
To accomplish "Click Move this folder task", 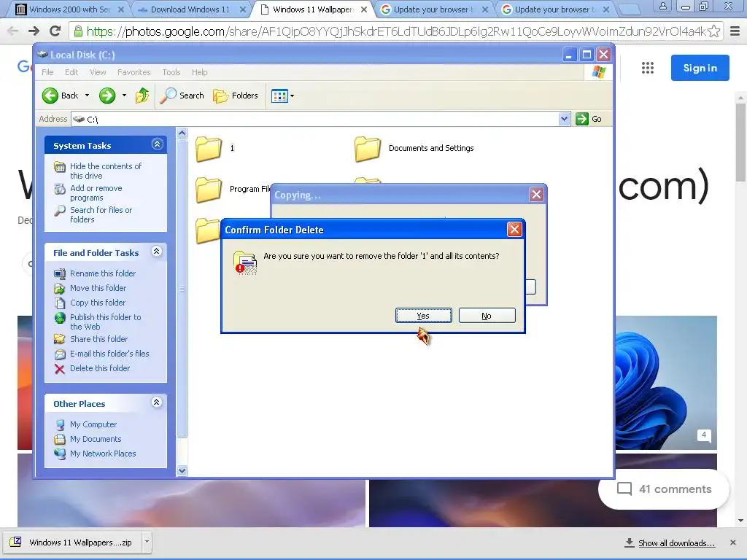I will point(98,288).
